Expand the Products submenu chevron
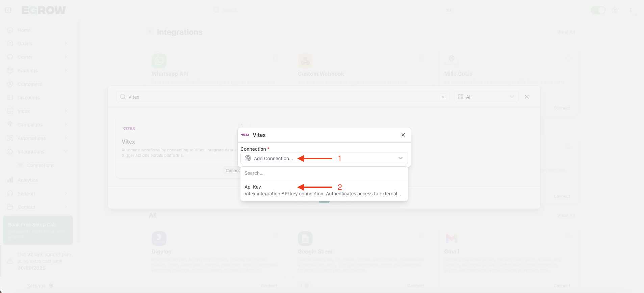Screen dimensions: 644x293 point(66,71)
